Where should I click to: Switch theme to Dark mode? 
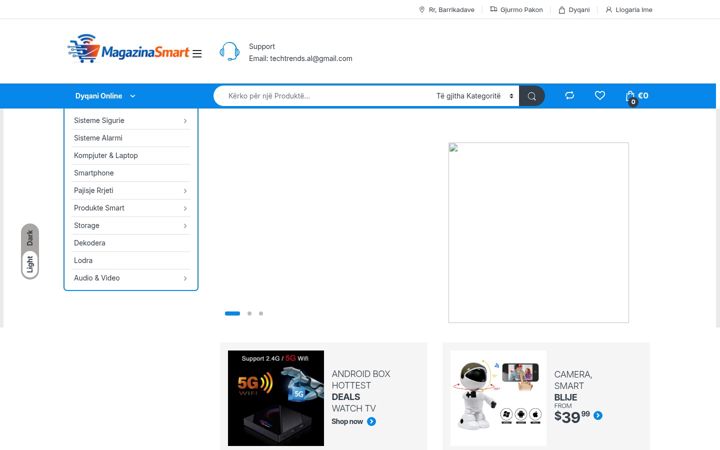[x=30, y=237]
